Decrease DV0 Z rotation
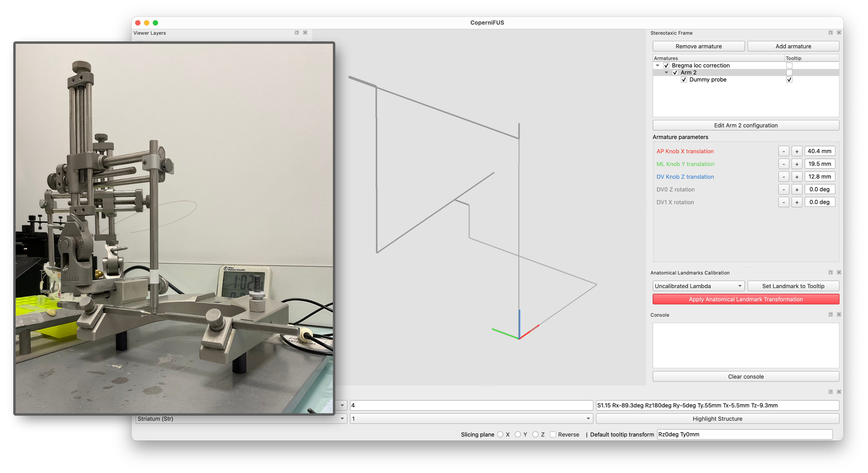Viewport: 868px width, 473px height. click(x=784, y=189)
